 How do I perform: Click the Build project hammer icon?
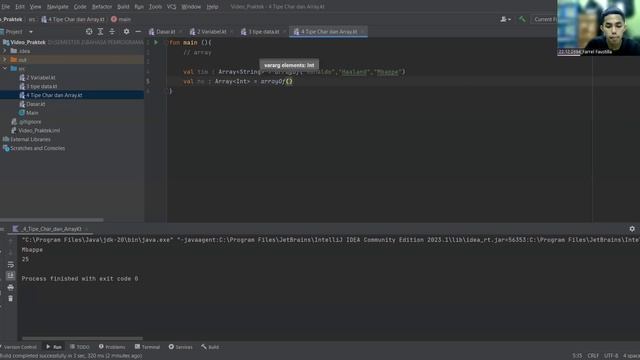point(522,19)
